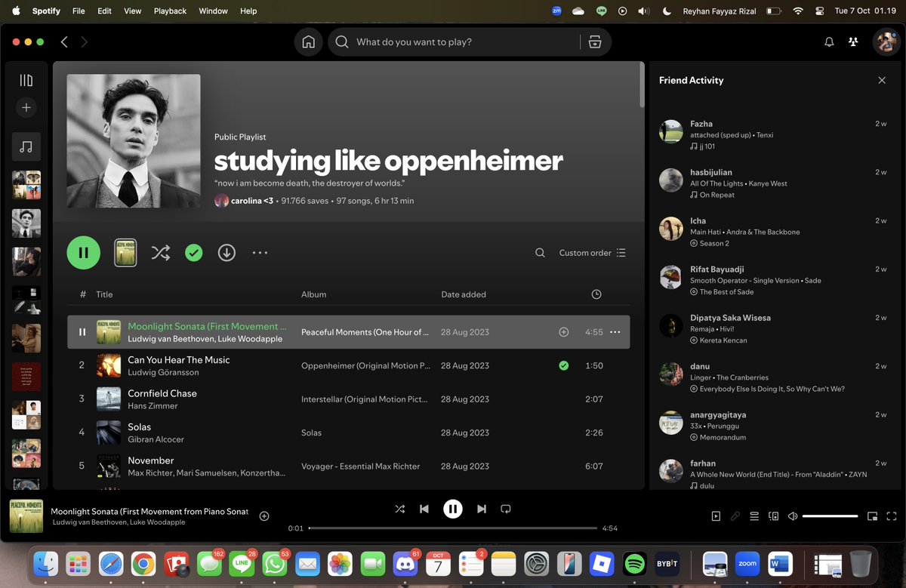Open the Browse icon in search bar
Screen dimensions: 906x588
click(x=595, y=42)
